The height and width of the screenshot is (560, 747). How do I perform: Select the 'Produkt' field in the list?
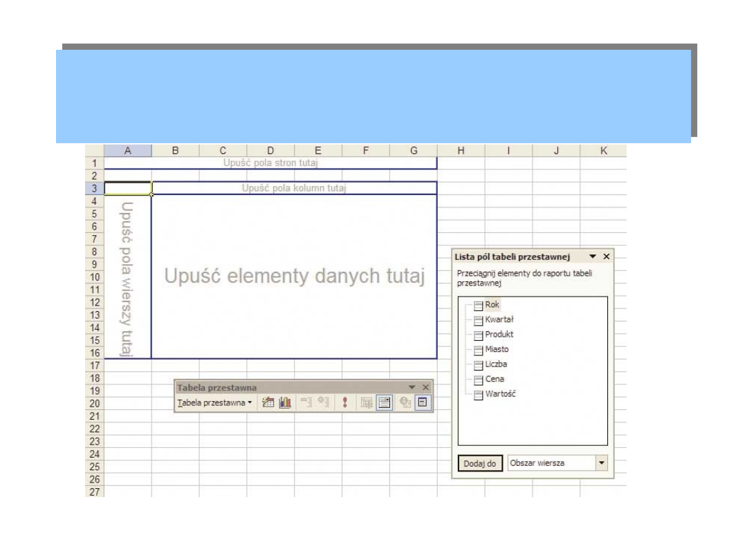499,335
